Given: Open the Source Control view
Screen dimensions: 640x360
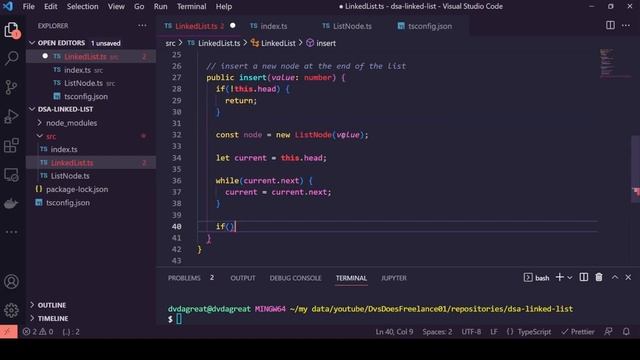Looking at the screenshot, I should [x=11, y=87].
